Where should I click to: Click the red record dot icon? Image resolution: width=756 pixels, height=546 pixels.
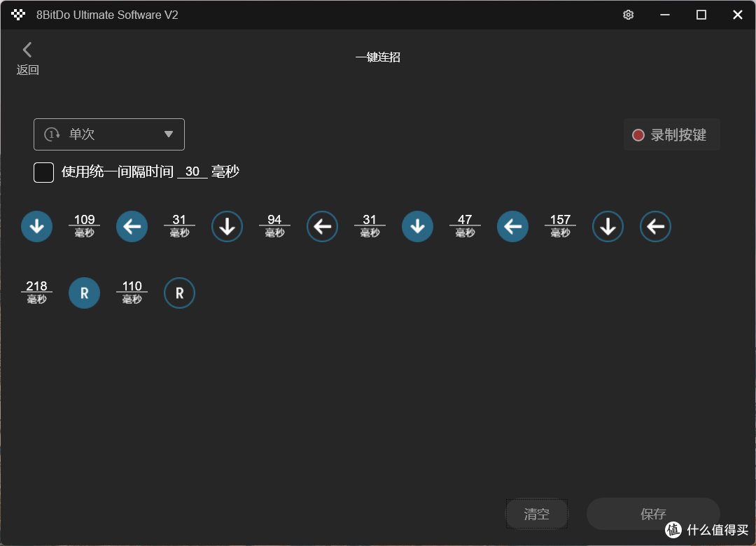tap(638, 135)
